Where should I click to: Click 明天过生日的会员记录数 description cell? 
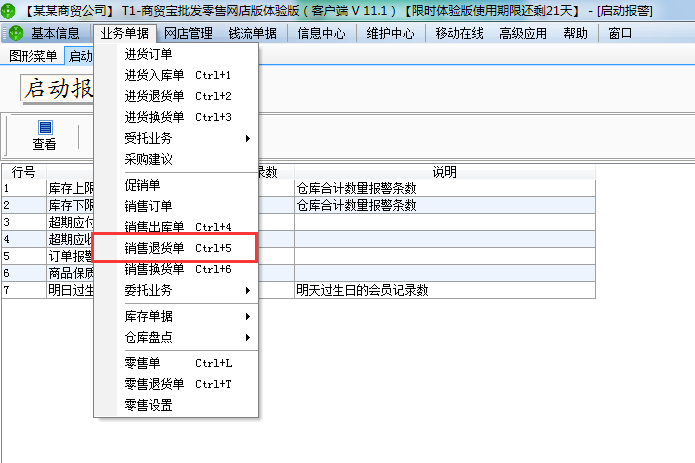click(445, 290)
